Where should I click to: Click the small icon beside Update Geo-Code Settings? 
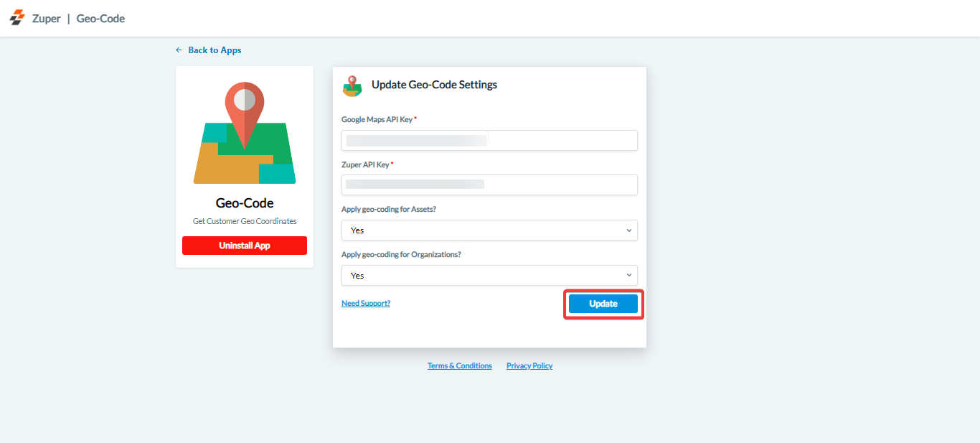coord(352,85)
